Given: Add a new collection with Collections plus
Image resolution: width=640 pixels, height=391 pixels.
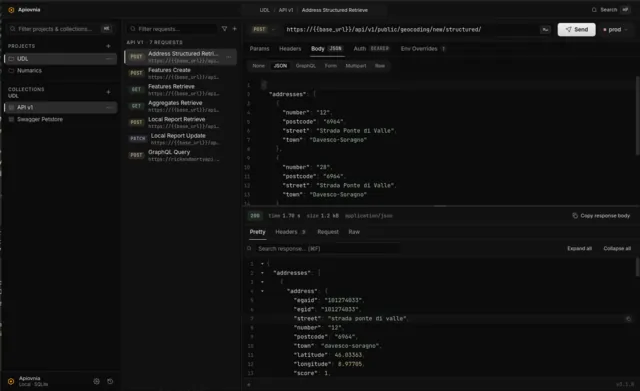Looking at the screenshot, I should [x=108, y=92].
